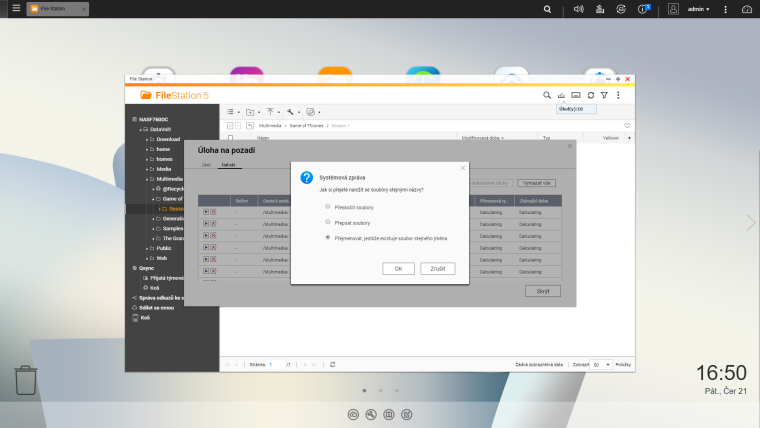Sort by the 'Modifikovaná doba' column
The image size is (760, 428).
coord(482,138)
